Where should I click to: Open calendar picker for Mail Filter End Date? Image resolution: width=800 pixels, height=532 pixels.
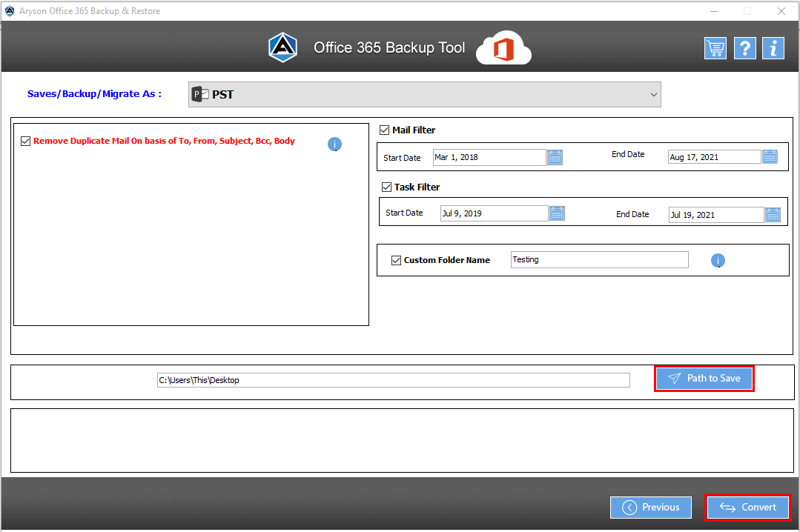point(770,156)
